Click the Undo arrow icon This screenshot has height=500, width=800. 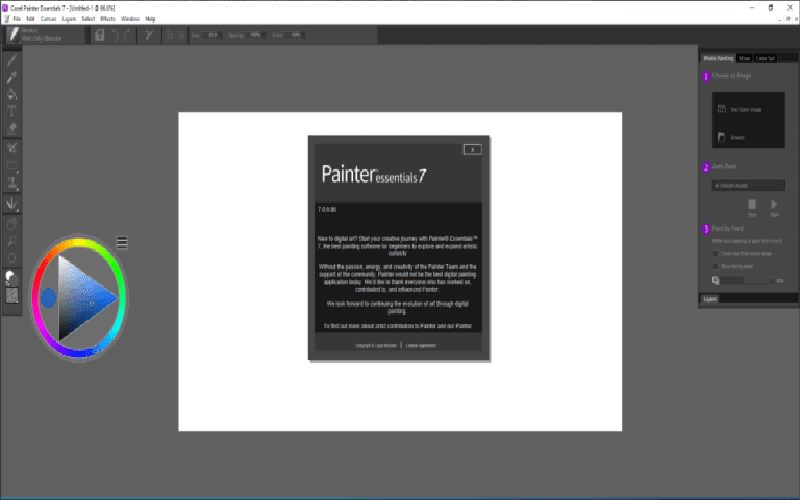point(114,35)
